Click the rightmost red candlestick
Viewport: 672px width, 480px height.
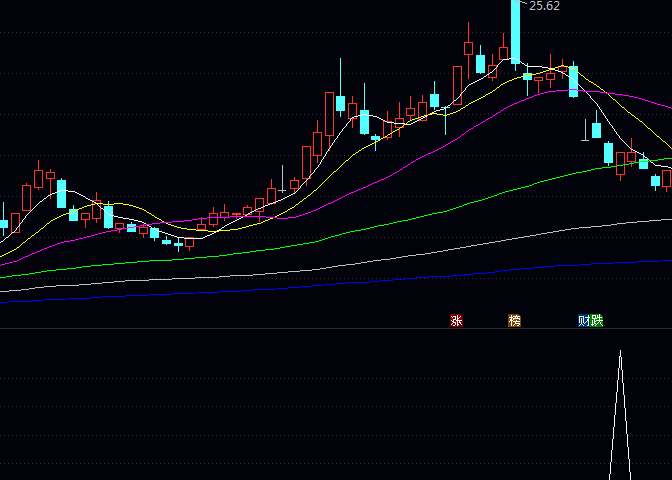(x=667, y=178)
